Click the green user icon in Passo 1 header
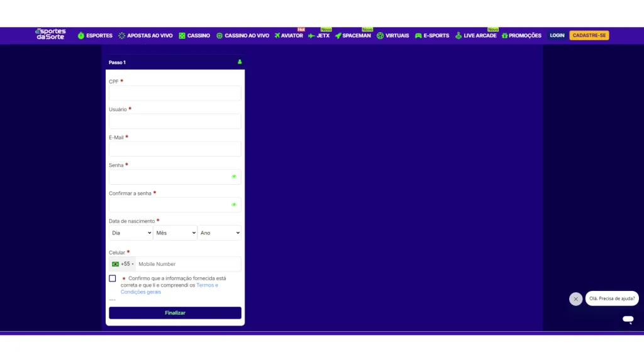 240,62
